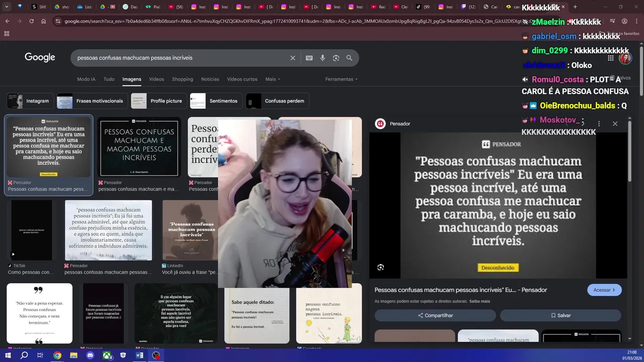Click the search query input field

[x=181, y=58]
